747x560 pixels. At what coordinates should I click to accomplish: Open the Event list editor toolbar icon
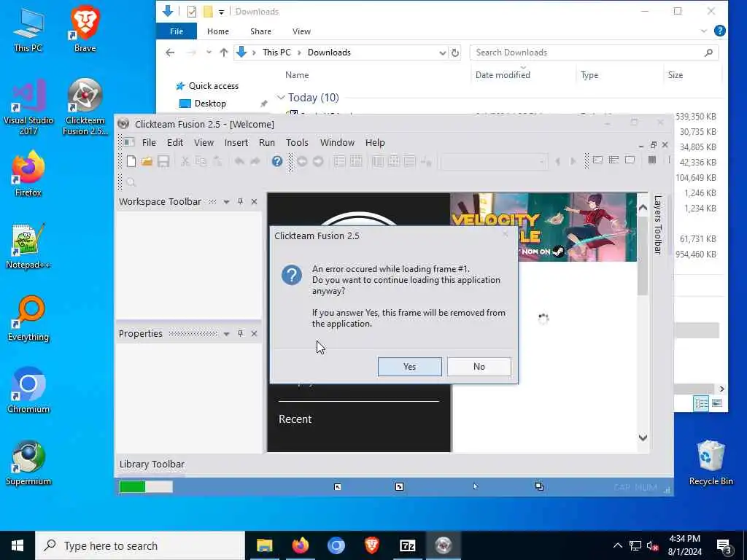[410, 161]
